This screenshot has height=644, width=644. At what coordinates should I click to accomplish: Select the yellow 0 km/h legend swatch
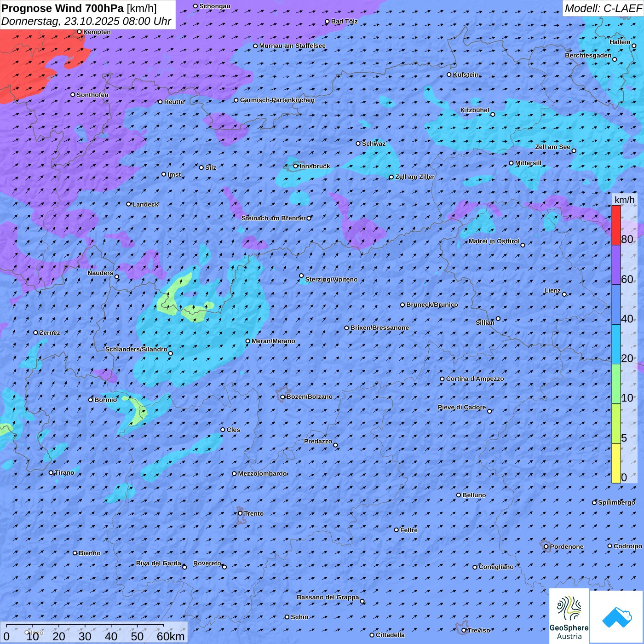click(616, 463)
